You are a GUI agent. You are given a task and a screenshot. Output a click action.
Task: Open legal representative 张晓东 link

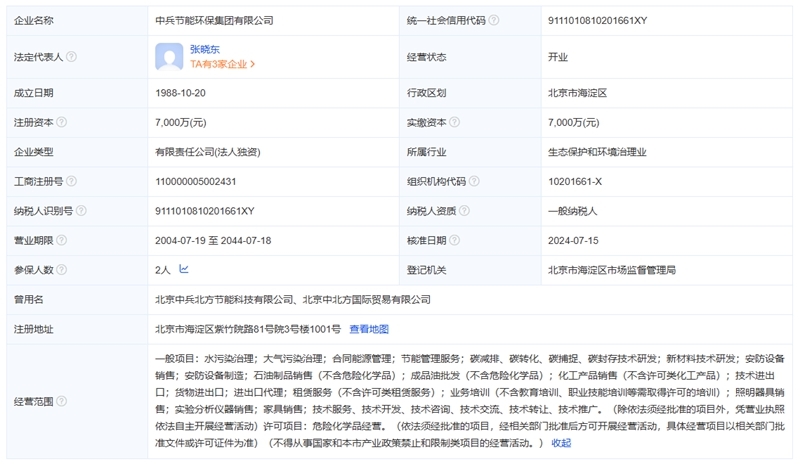coord(205,49)
